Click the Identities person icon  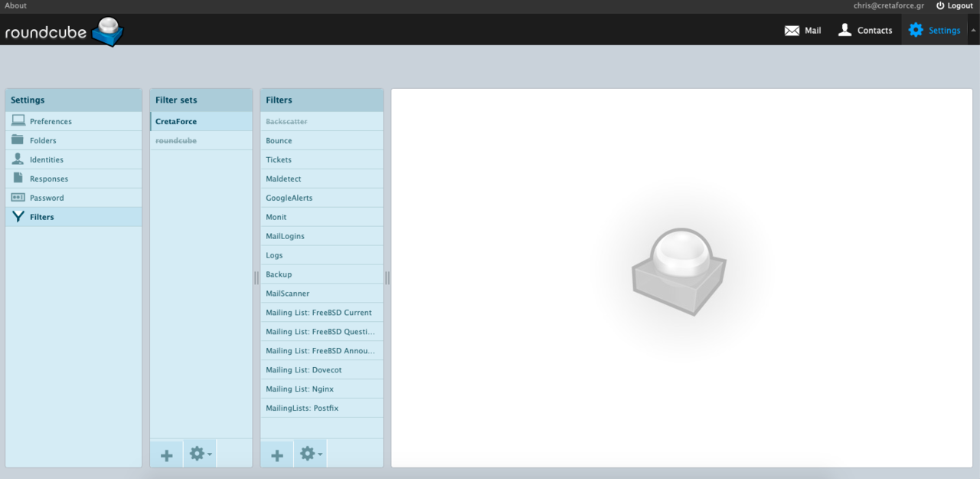coord(18,159)
